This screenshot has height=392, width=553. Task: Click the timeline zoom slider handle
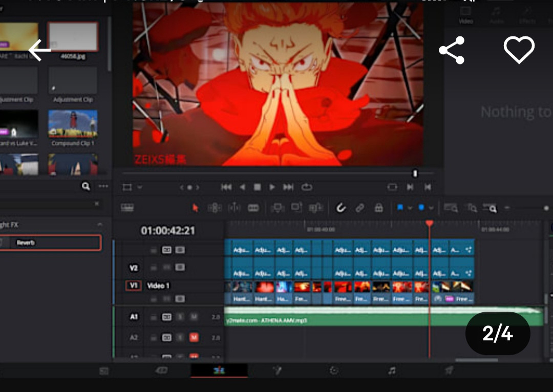click(x=546, y=208)
